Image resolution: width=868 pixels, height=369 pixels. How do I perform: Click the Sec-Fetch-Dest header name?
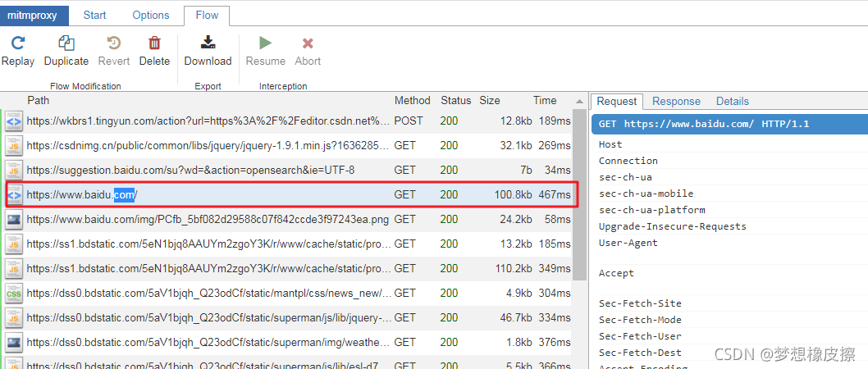pyautogui.click(x=640, y=353)
